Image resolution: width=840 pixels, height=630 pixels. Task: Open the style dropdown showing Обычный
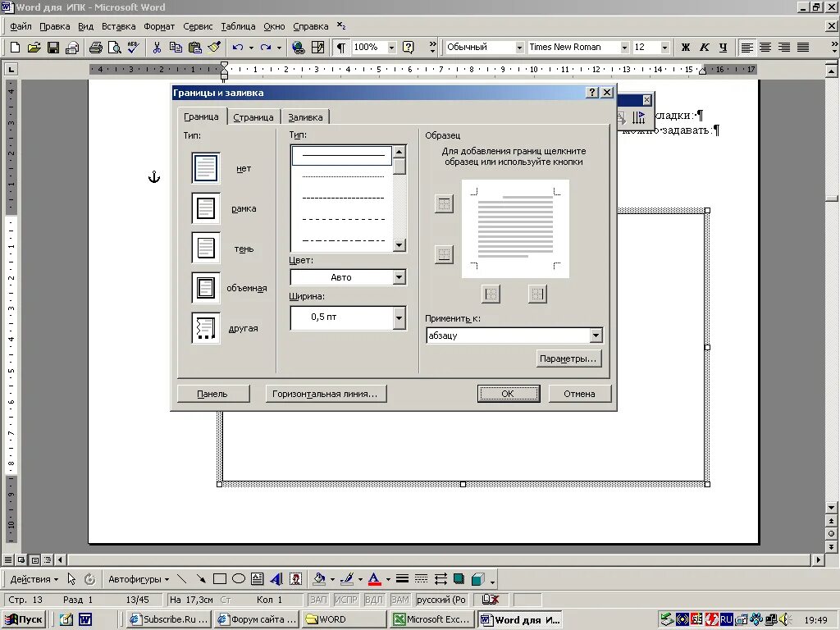click(x=519, y=47)
